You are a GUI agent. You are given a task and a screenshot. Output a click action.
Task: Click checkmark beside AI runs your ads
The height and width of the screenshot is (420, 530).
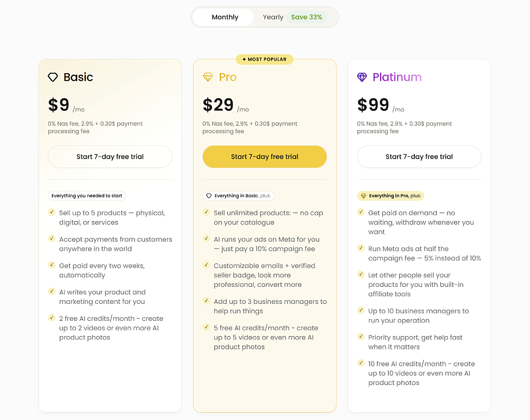tap(206, 239)
